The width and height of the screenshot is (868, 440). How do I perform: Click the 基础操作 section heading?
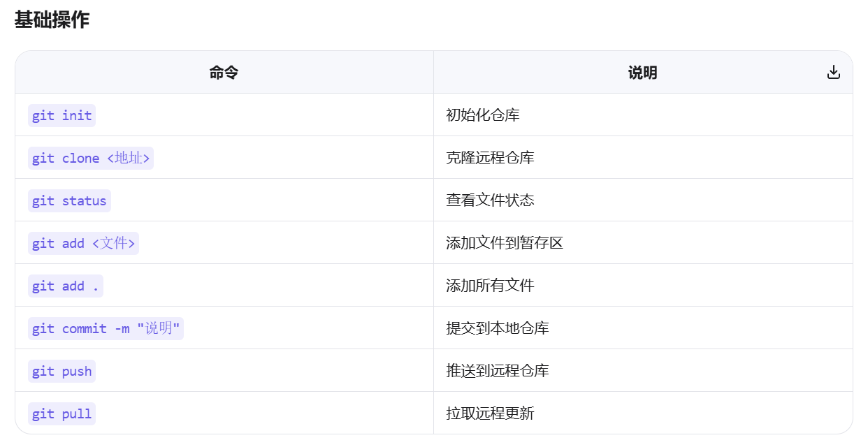pyautogui.click(x=52, y=19)
